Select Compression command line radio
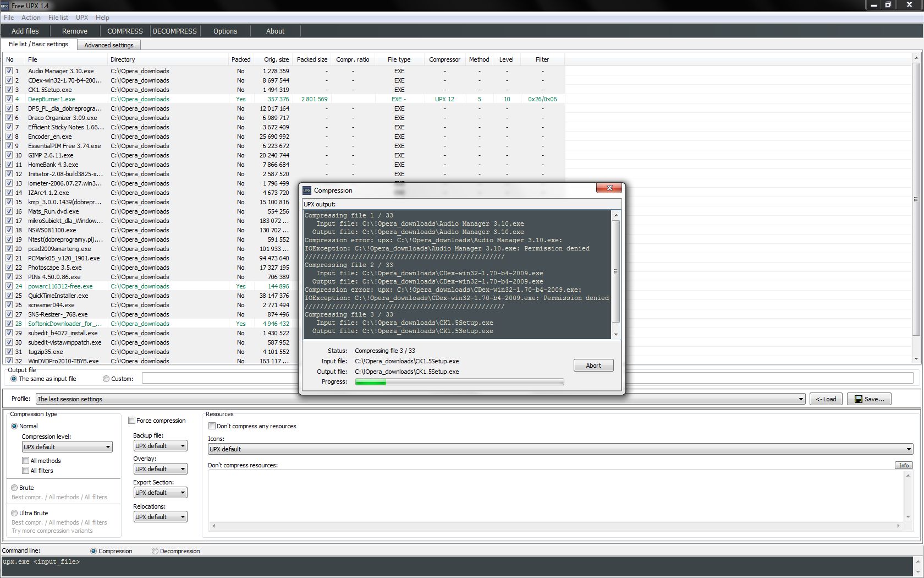 [x=94, y=551]
